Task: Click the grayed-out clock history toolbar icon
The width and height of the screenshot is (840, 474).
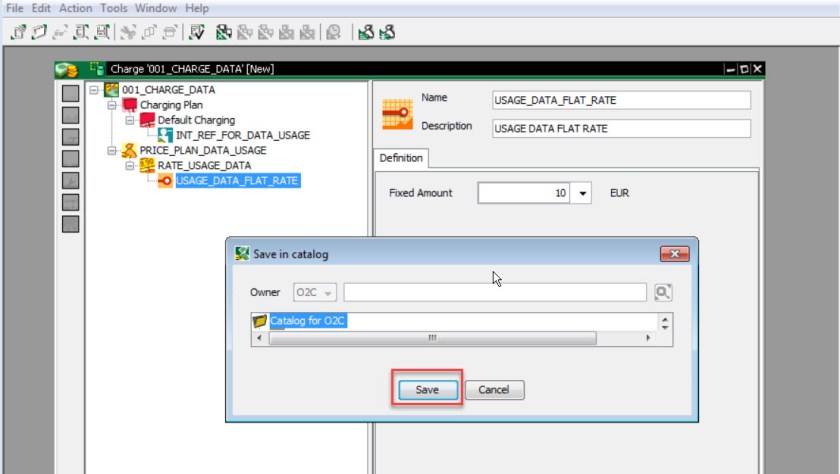Action: (x=334, y=32)
